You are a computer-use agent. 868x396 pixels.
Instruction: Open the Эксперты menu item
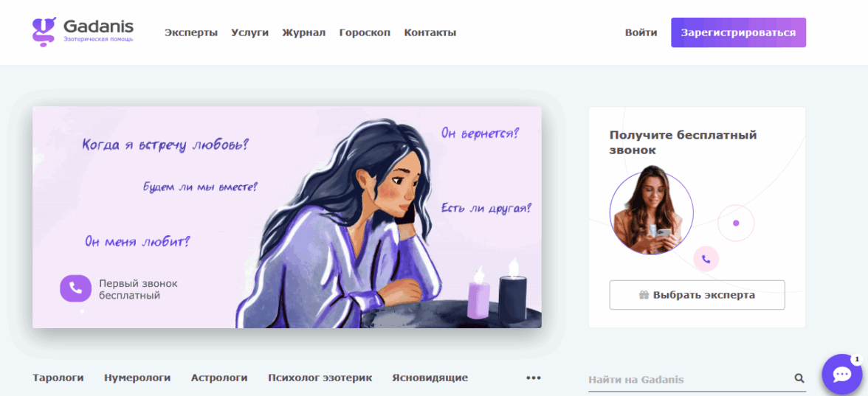pyautogui.click(x=191, y=32)
